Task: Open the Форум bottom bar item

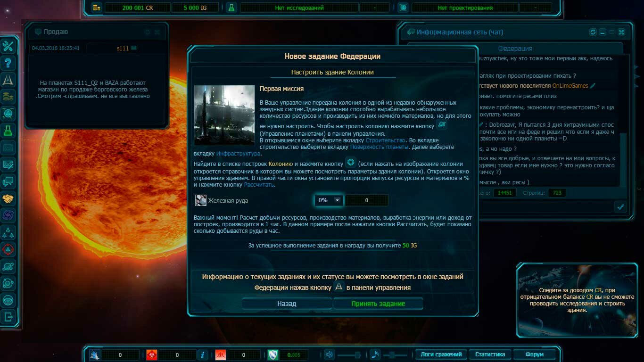Action: (534, 354)
